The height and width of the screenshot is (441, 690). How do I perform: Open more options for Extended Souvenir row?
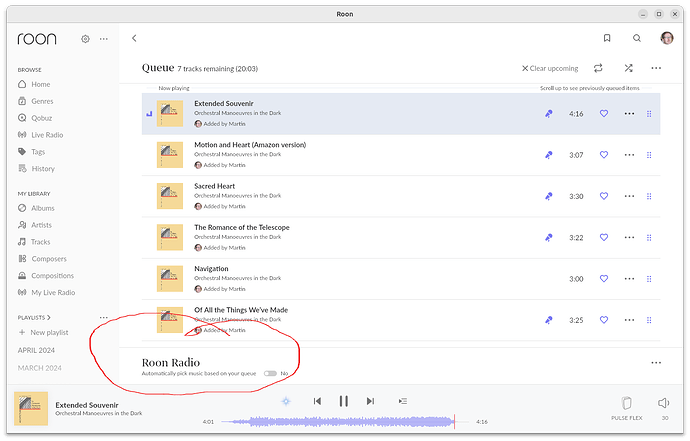[629, 114]
